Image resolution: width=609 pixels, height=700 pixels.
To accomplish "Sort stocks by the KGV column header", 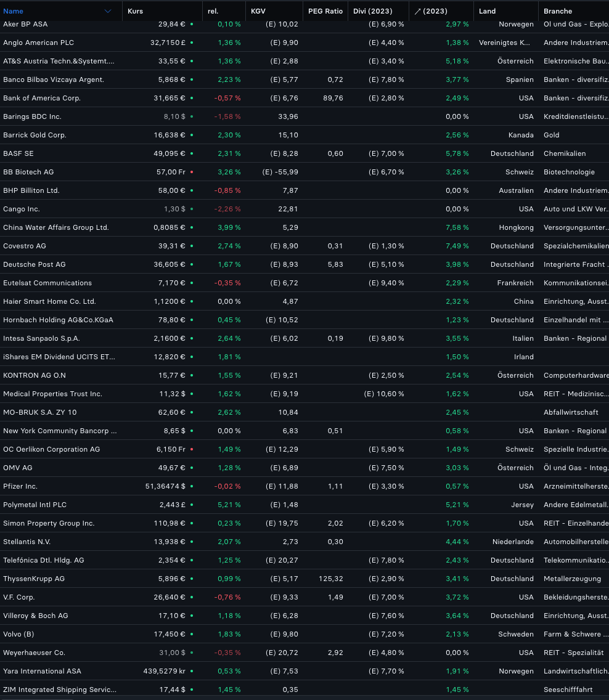I will [x=257, y=10].
